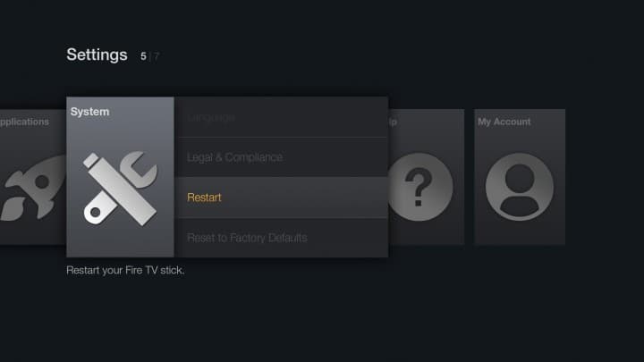Click the current page number 5 indicator
Image resolution: width=644 pixels, height=362 pixels.
[143, 56]
